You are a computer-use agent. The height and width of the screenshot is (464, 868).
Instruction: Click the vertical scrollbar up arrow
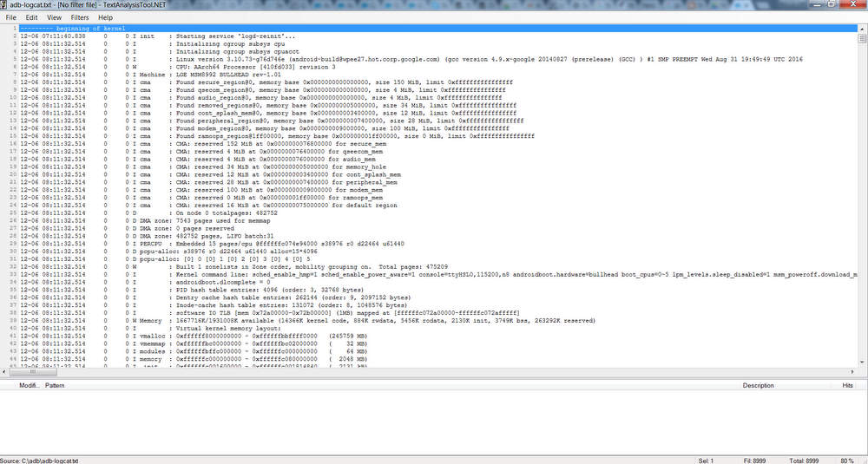coord(862,29)
